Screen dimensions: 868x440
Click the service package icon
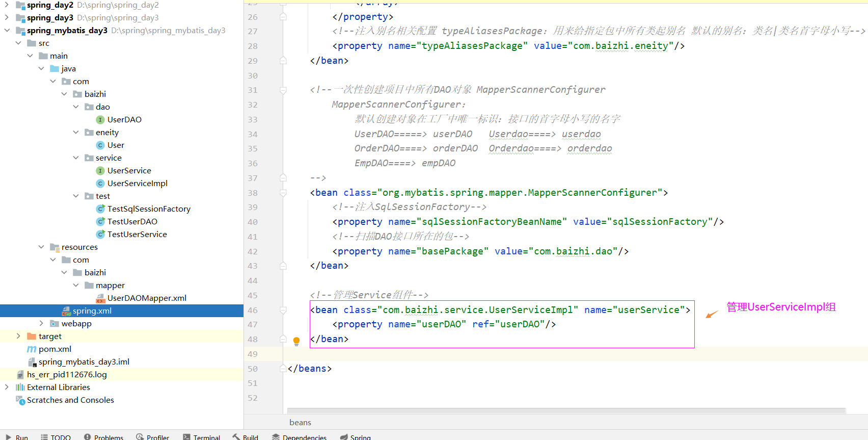click(89, 158)
